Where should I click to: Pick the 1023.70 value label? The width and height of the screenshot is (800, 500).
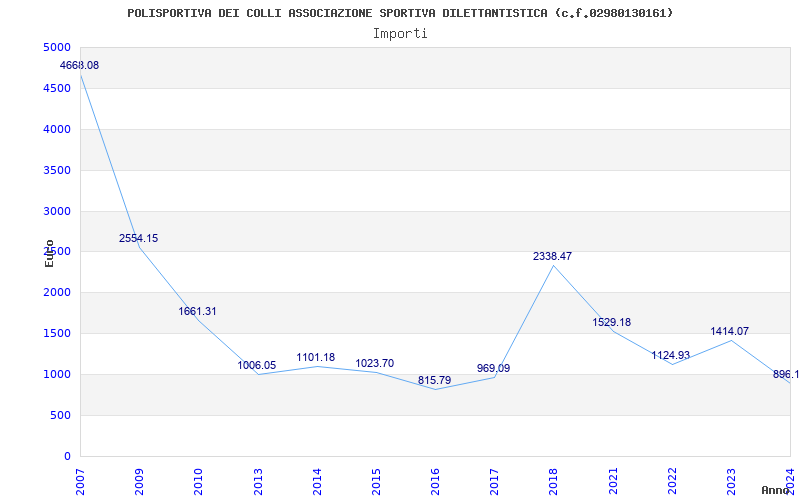click(374, 364)
